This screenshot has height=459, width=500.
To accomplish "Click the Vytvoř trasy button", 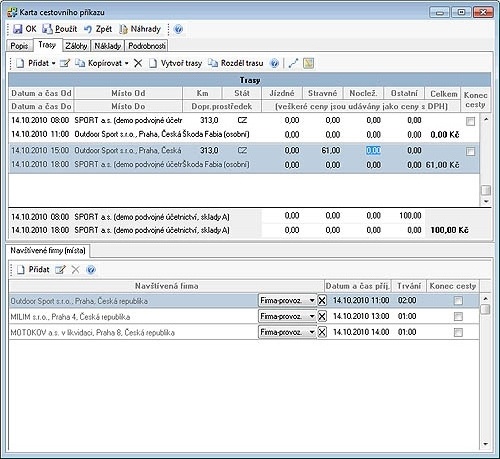I will tap(176, 63).
